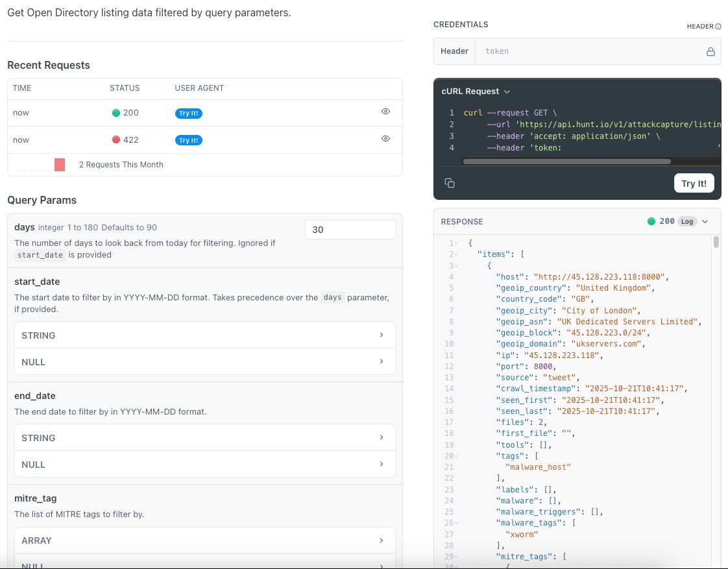View details of the 422 status request
This screenshot has height=569, width=728.
[x=385, y=139]
